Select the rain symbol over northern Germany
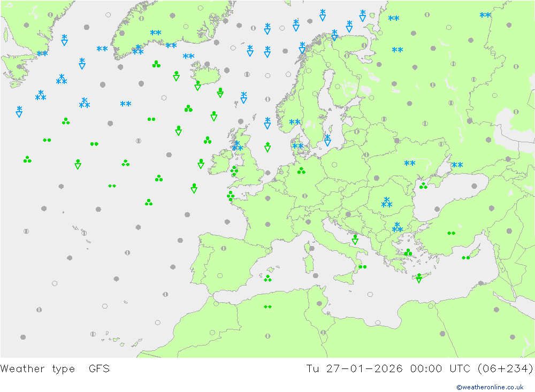The image size is (535, 392). 301,171
